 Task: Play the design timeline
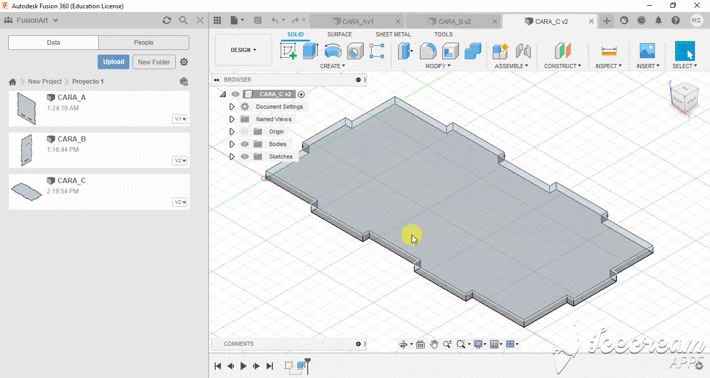pos(243,366)
